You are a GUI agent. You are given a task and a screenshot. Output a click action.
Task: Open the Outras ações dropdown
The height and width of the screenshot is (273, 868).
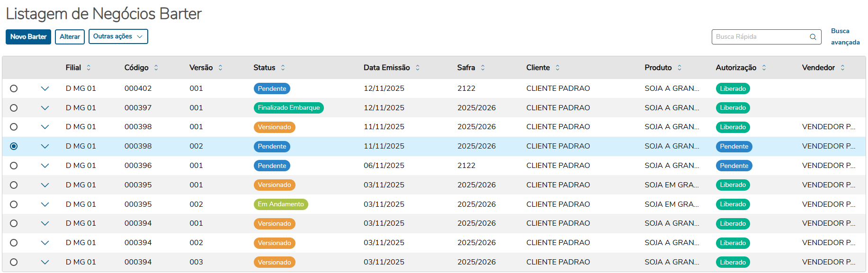click(118, 36)
